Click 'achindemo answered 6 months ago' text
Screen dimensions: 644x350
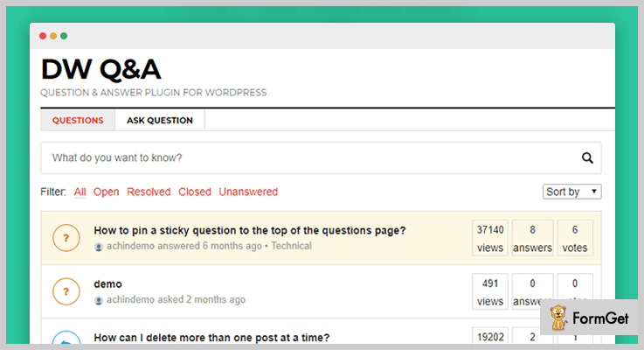pyautogui.click(x=184, y=246)
